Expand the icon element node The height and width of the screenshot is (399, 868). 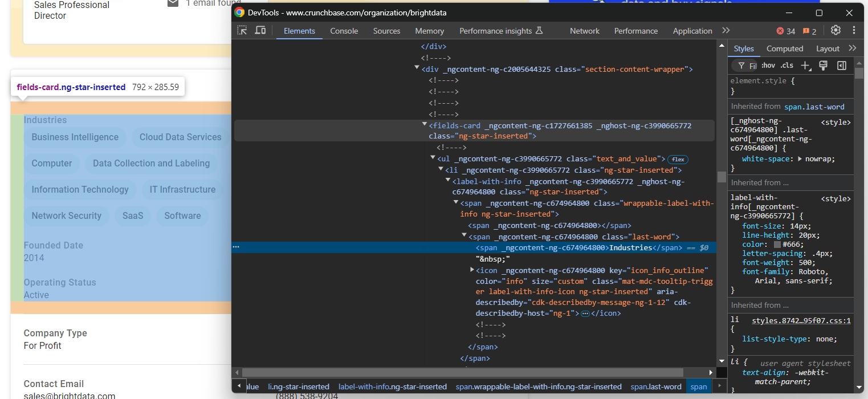pos(472,270)
